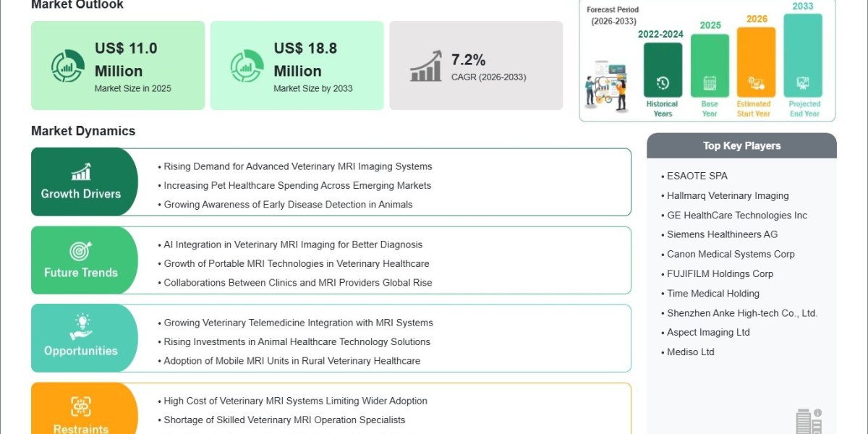The image size is (868, 434).
Task: Click 'Rising Investments in Animal Healthcare Technology' bullet
Action: pyautogui.click(x=297, y=341)
